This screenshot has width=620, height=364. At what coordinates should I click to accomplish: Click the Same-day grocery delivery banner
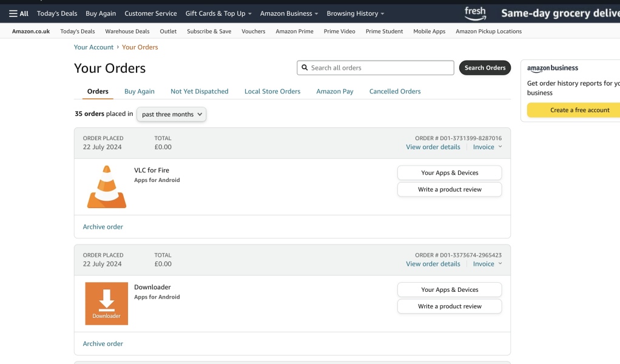pos(561,13)
